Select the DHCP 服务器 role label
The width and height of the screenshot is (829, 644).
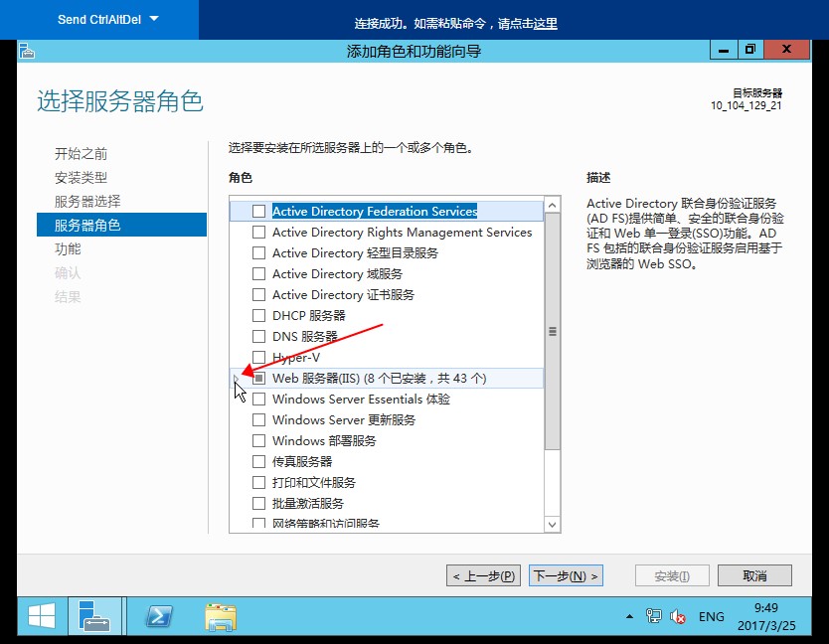coord(309,316)
